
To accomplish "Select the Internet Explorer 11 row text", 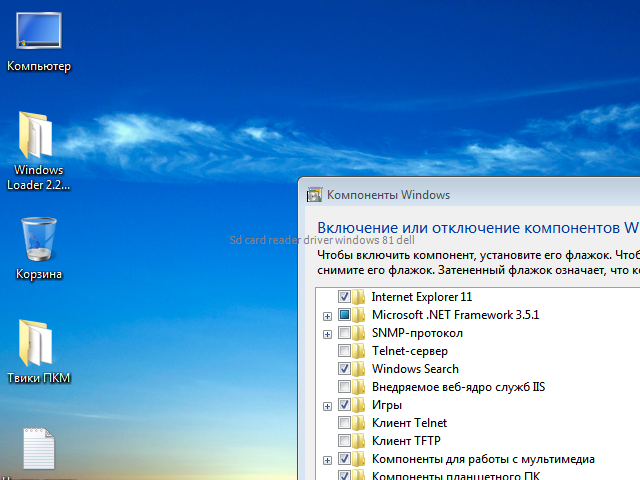I will click(x=422, y=297).
